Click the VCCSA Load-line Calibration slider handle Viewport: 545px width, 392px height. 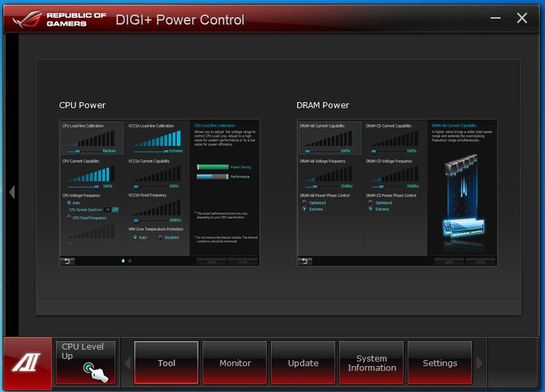pos(166,151)
